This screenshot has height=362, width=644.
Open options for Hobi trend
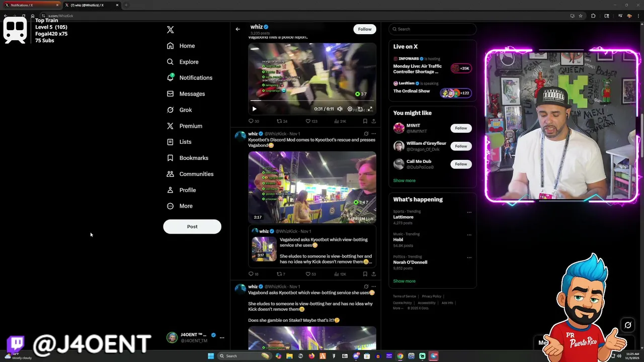tap(469, 235)
